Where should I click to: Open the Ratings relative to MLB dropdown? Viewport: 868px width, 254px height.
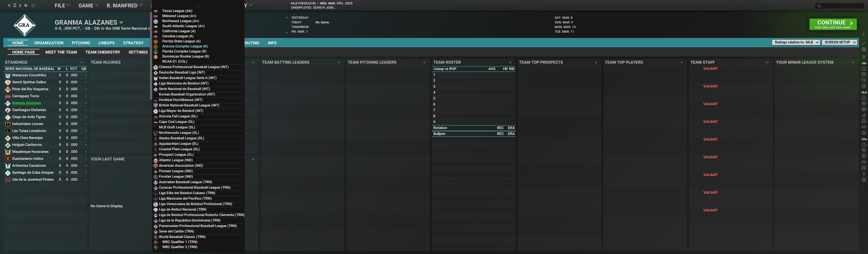coord(796,43)
